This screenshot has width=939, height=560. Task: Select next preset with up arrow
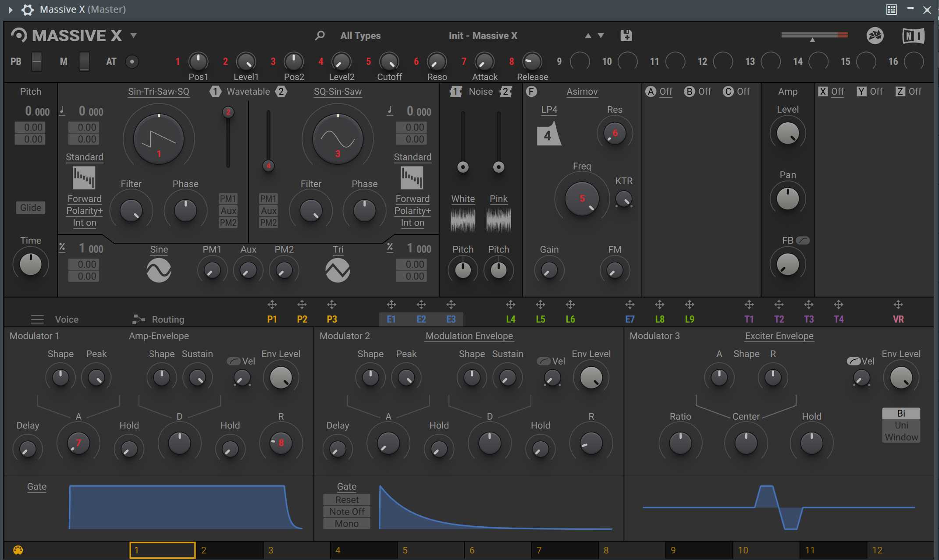[x=588, y=35]
